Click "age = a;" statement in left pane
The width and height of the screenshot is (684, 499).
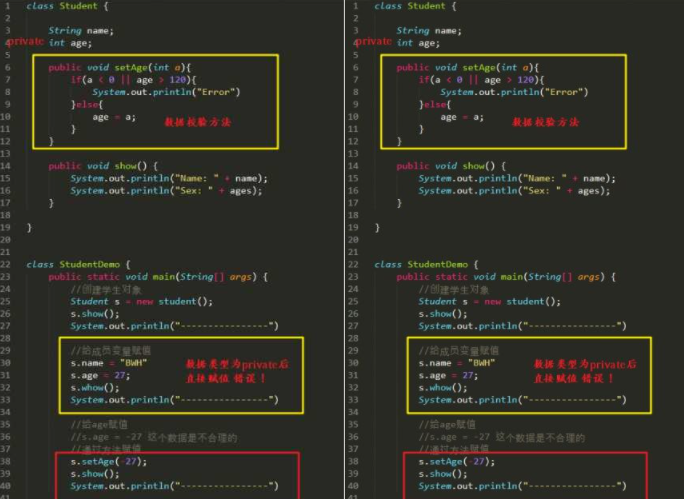(x=114, y=117)
